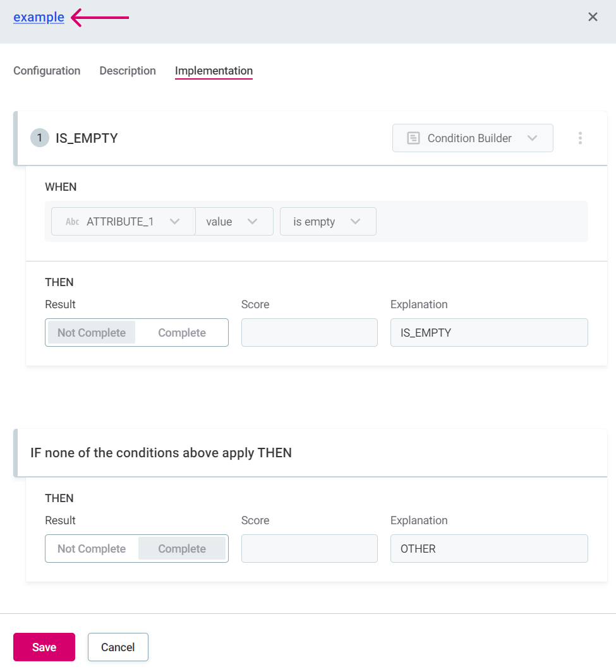This screenshot has height=672, width=616.
Task: Close the example rule panel
Action: [x=593, y=17]
